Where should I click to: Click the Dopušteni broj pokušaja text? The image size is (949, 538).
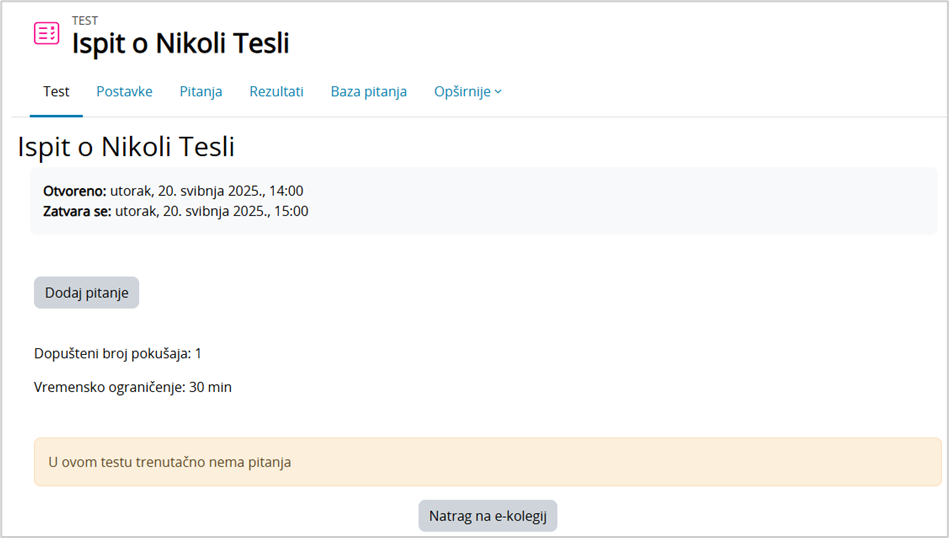click(118, 353)
